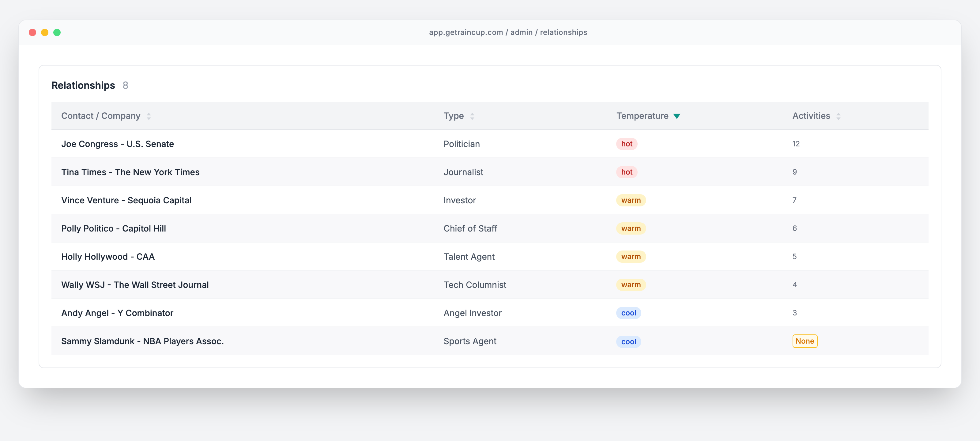Click the warm badge for Polly Politico
The width and height of the screenshot is (980, 441).
631,228
